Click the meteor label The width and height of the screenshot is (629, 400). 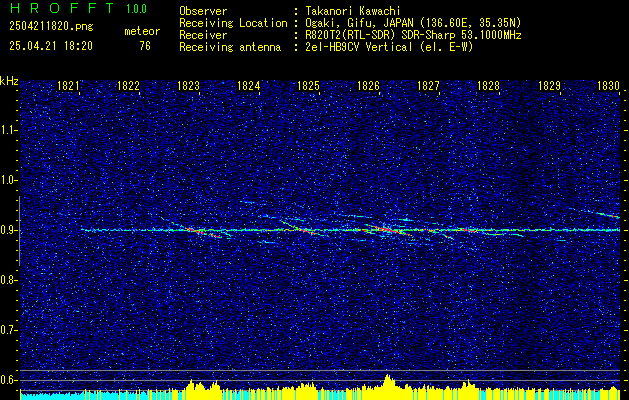pyautogui.click(x=142, y=31)
